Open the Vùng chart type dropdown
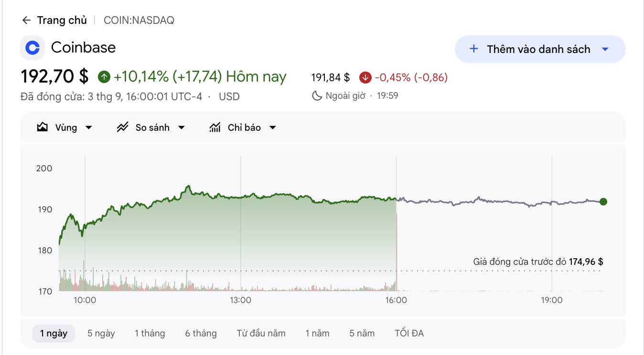This screenshot has height=355, width=644. click(64, 127)
